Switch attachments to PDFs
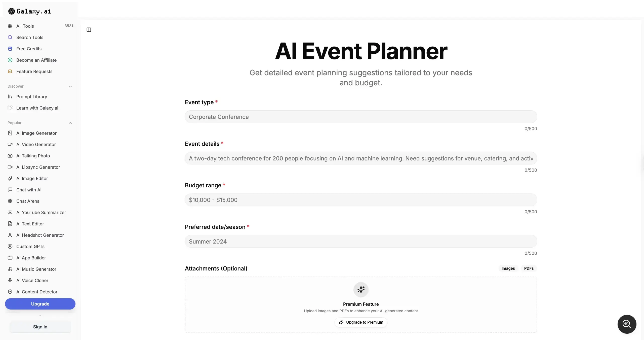 (x=529, y=268)
